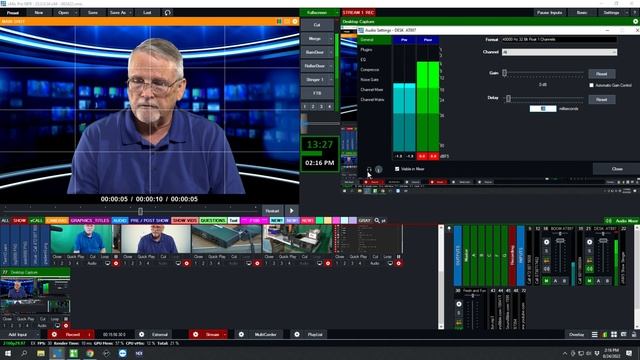Click the hamburger list-view icon beside the Overlay button
Viewport: 640px width, 360px height.
(595, 334)
